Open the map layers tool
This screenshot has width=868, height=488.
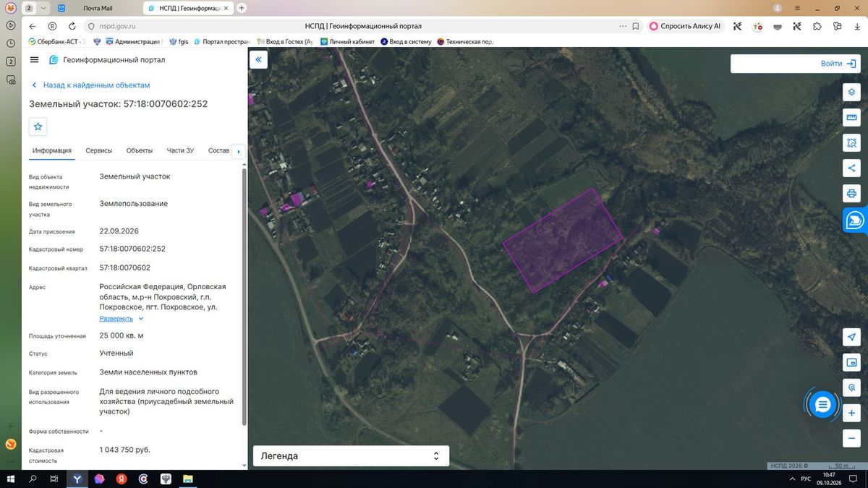851,92
